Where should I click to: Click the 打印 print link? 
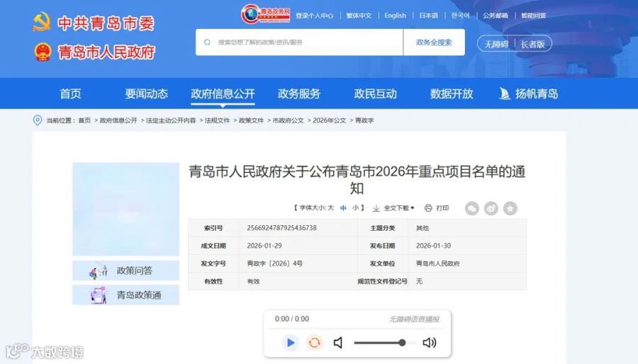[442, 208]
